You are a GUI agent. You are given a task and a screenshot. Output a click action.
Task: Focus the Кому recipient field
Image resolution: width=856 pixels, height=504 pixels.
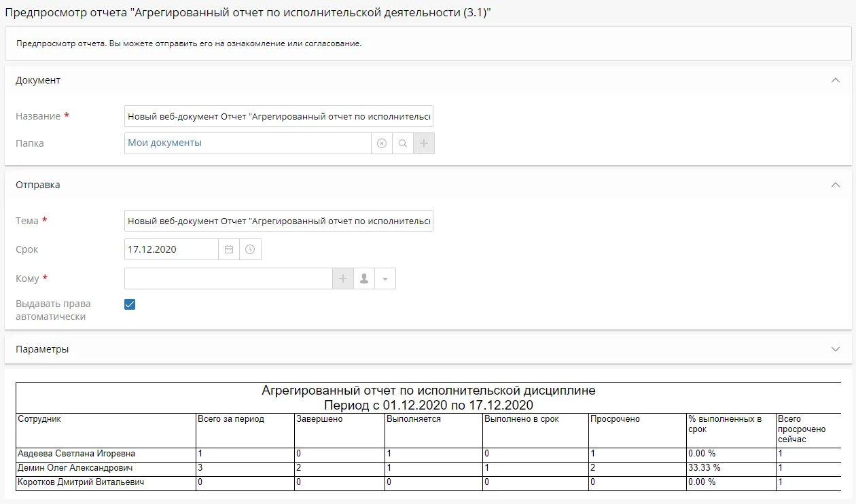(x=228, y=278)
